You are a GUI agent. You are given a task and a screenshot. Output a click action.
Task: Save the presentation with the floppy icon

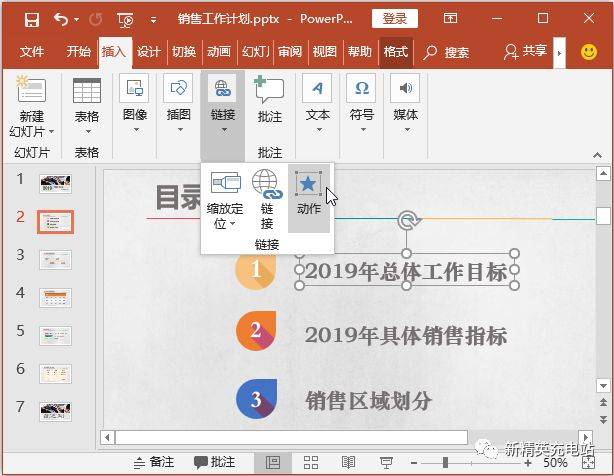[x=32, y=19]
